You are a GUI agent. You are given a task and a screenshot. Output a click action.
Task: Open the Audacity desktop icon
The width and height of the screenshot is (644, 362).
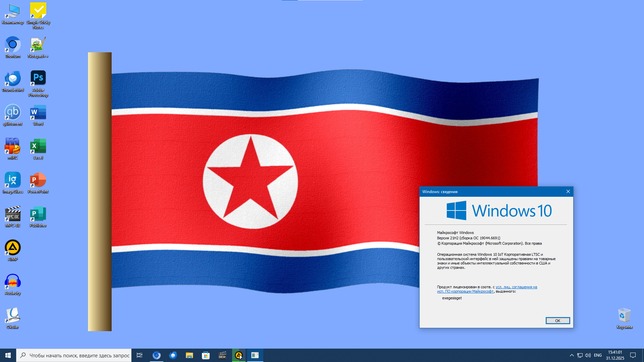(13, 282)
